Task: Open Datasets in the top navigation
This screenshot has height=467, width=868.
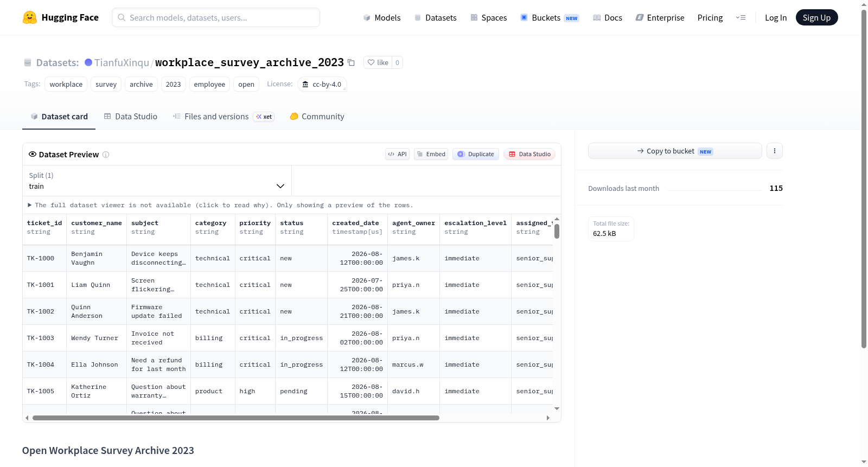Action: point(435,17)
